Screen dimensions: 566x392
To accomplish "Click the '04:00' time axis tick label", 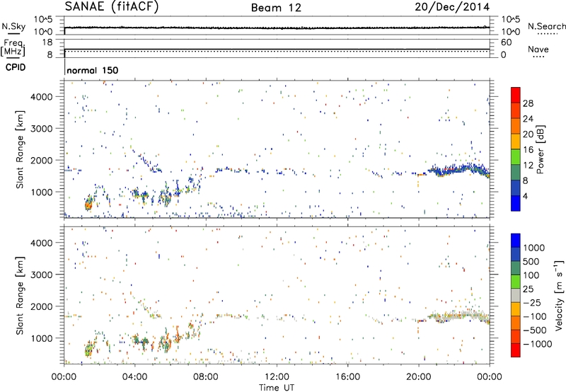I will pyautogui.click(x=134, y=377).
